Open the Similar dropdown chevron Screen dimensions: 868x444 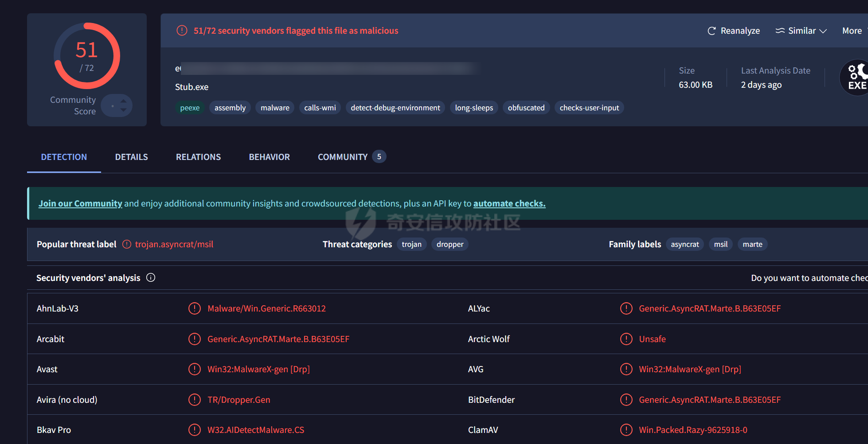pos(823,31)
